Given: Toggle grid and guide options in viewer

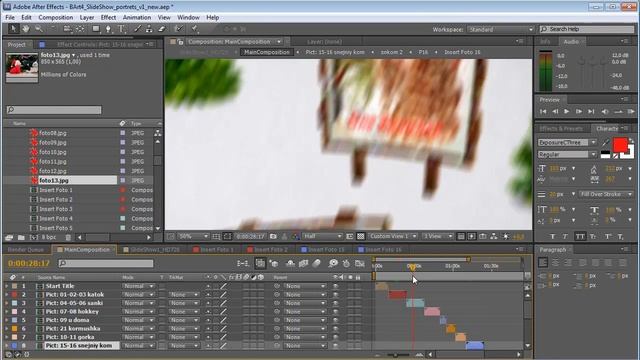Looking at the screenshot, I should pos(216,236).
